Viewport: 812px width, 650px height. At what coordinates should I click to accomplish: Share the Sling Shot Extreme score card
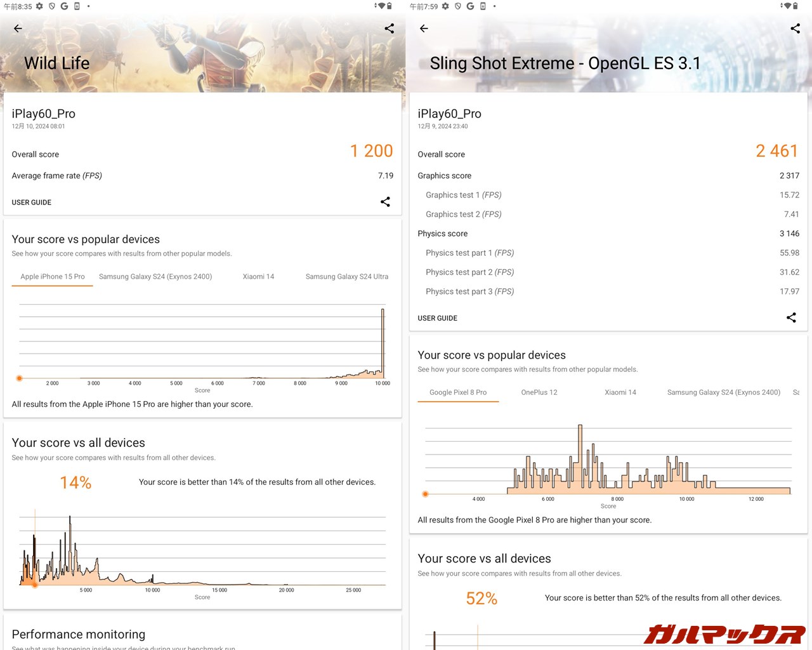(x=791, y=317)
